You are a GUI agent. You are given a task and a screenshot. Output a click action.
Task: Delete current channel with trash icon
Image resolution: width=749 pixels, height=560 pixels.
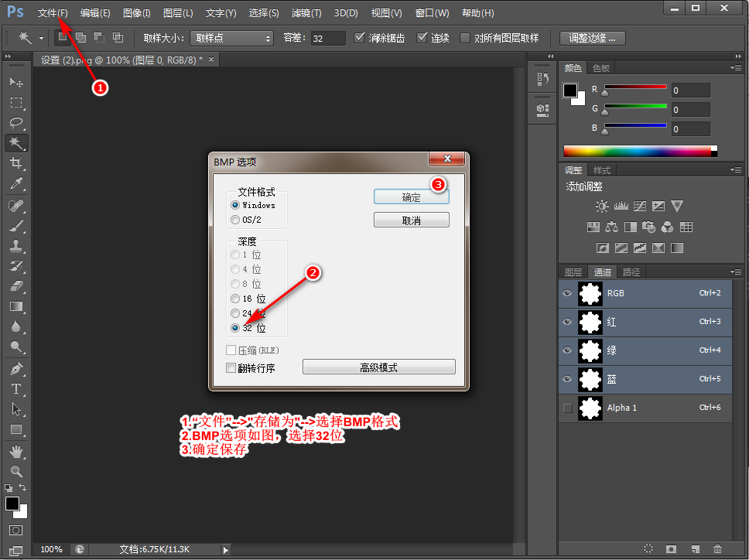tap(717, 549)
